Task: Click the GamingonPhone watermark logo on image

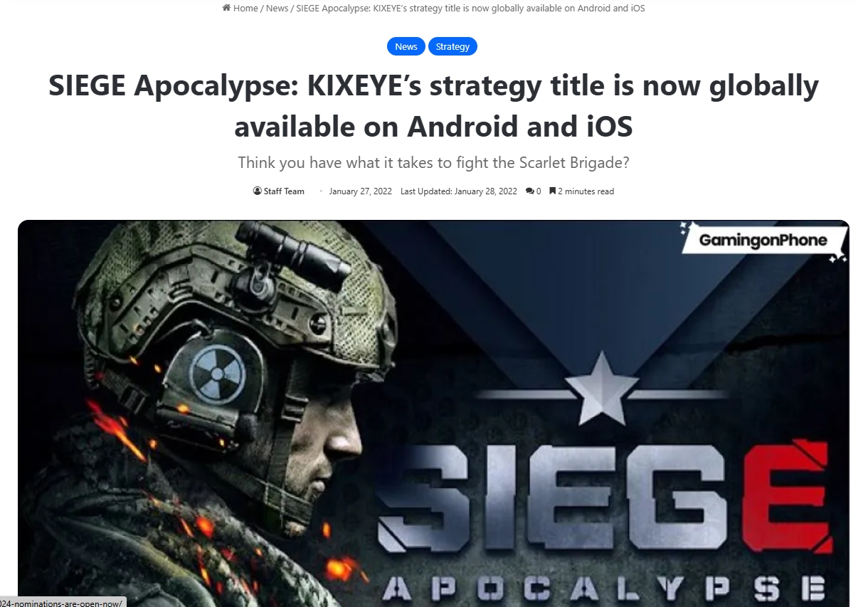Action: click(763, 241)
